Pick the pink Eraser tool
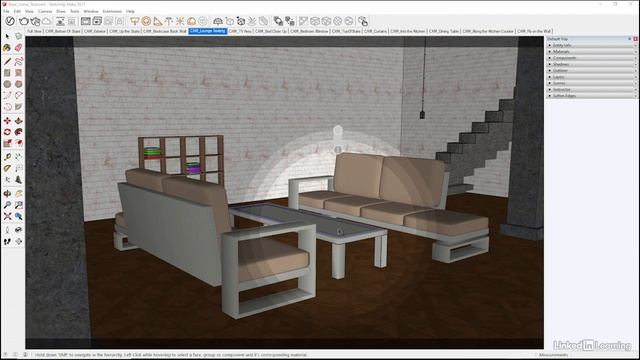640x360 pixels. (x=18, y=48)
